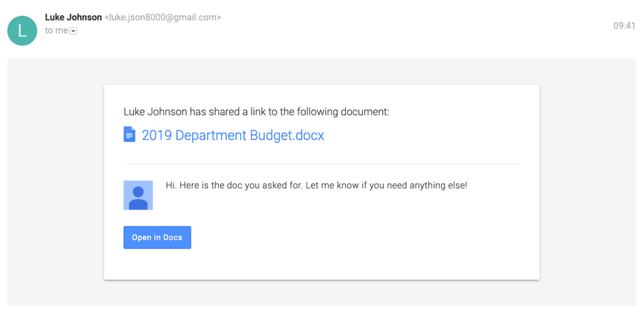
Task: Click the 09:41 timestamp
Action: click(x=624, y=26)
